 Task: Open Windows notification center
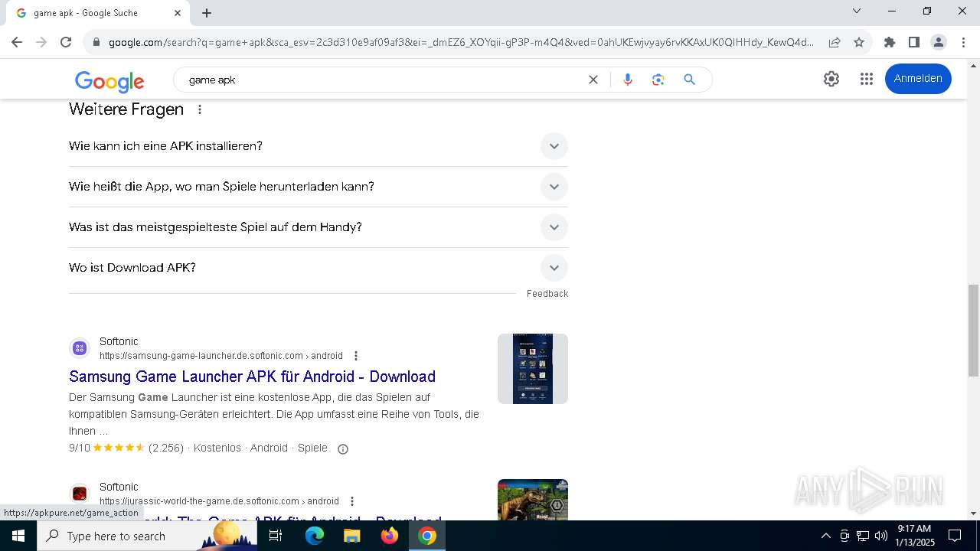[x=955, y=536]
